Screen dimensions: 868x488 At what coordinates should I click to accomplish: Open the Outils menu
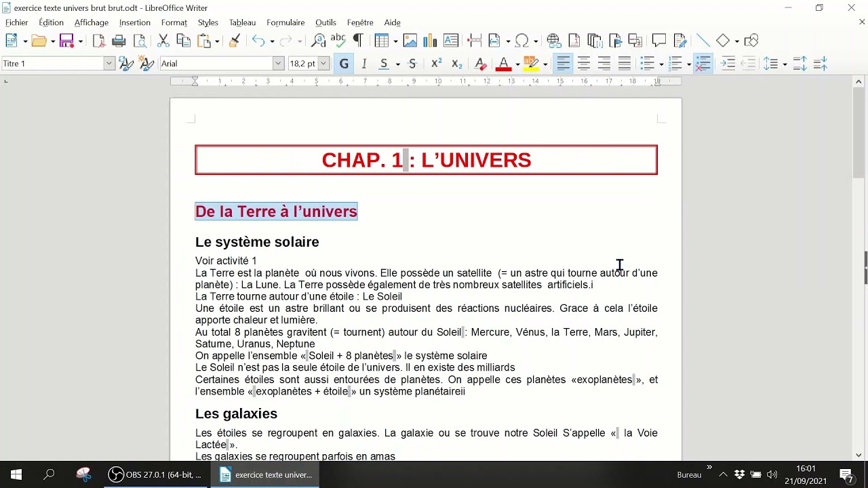point(325,22)
